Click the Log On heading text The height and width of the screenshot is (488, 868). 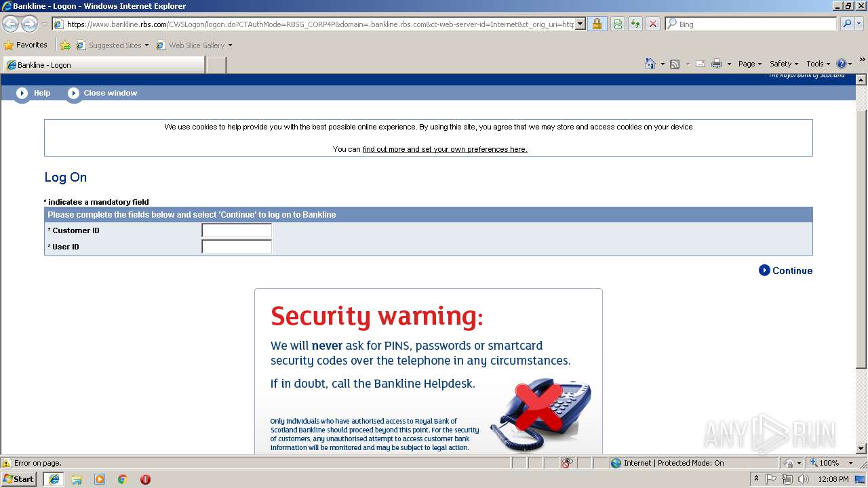(66, 178)
